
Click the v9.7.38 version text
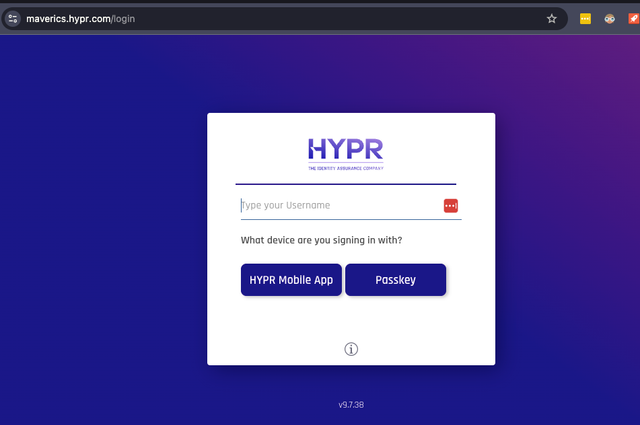(x=351, y=405)
